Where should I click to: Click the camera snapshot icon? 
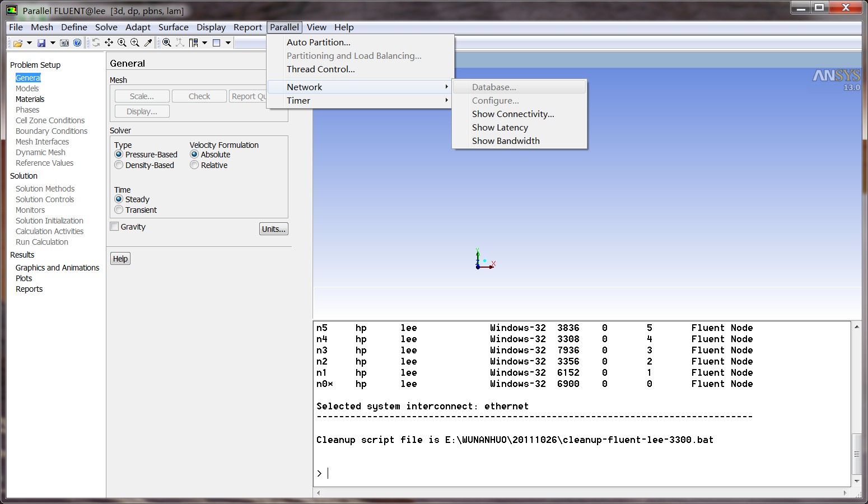click(x=64, y=43)
